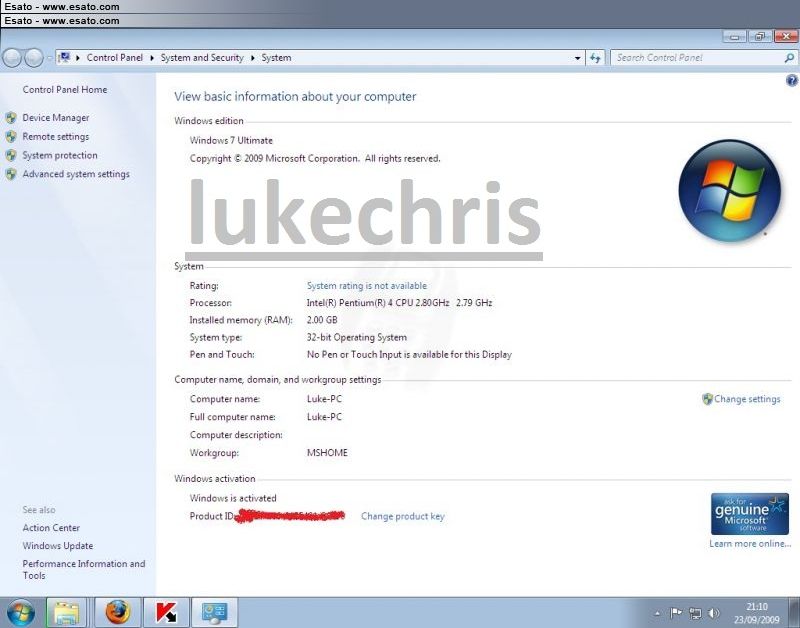This screenshot has width=800, height=628.
Task: Click the 'Windows is activated' text
Action: click(233, 498)
